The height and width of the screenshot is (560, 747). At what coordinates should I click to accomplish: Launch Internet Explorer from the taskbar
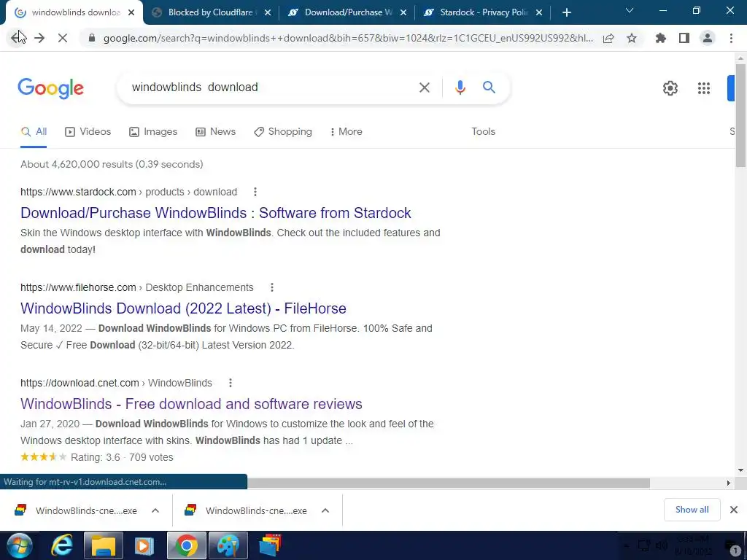[62, 545]
